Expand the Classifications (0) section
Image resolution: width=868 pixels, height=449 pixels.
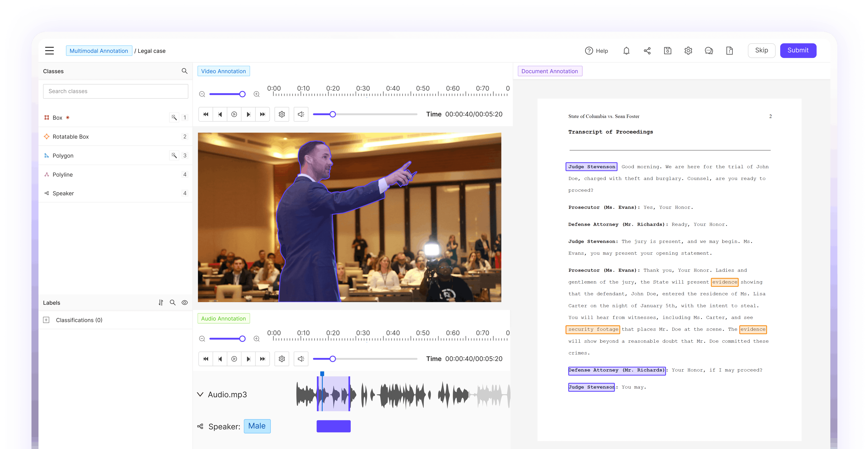[x=47, y=320]
